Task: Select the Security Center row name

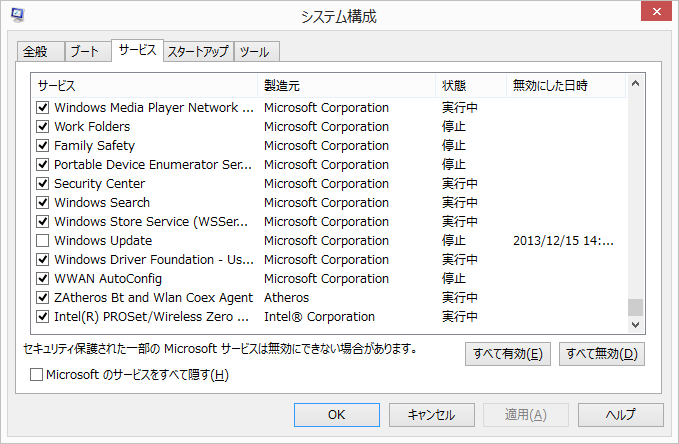Action: tap(99, 184)
